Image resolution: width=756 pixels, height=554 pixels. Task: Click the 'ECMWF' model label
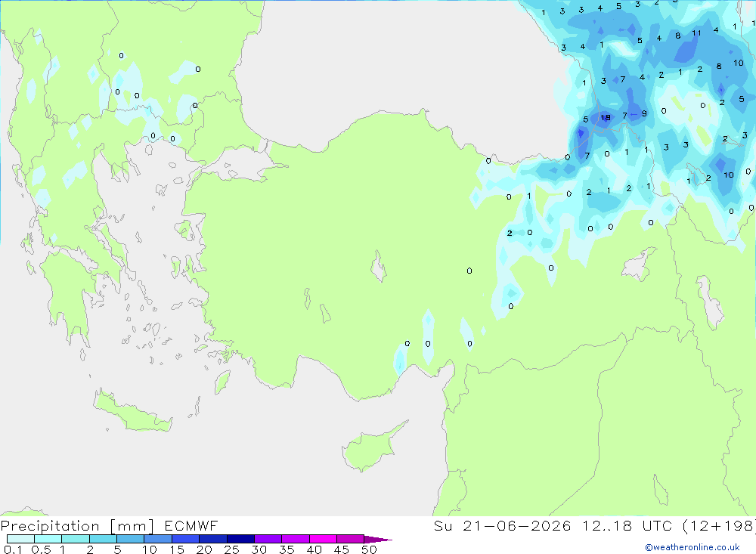coord(191,526)
